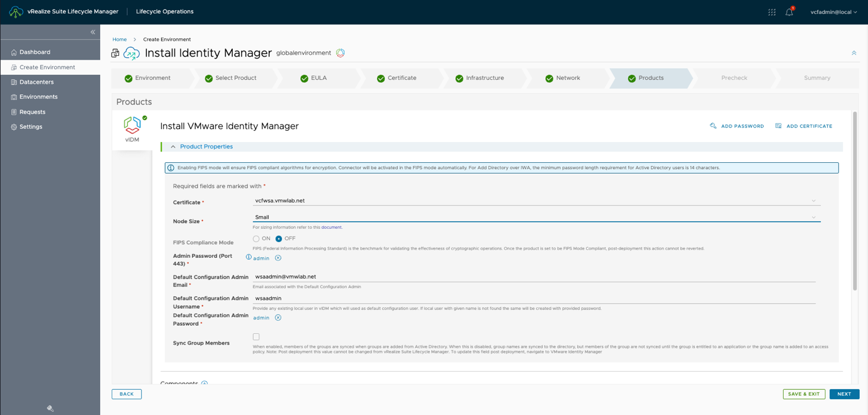The image size is (868, 415).
Task: Click the SAVE & EXIT button
Action: (x=804, y=394)
